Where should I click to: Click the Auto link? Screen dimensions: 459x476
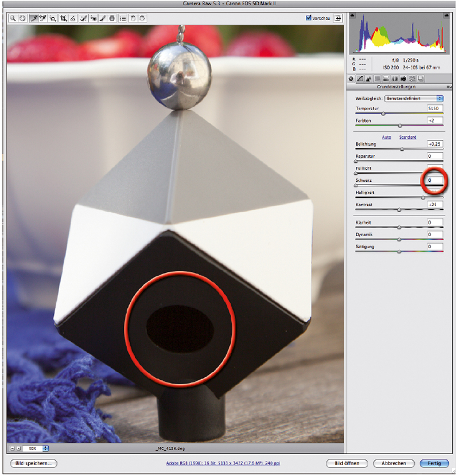click(x=386, y=137)
